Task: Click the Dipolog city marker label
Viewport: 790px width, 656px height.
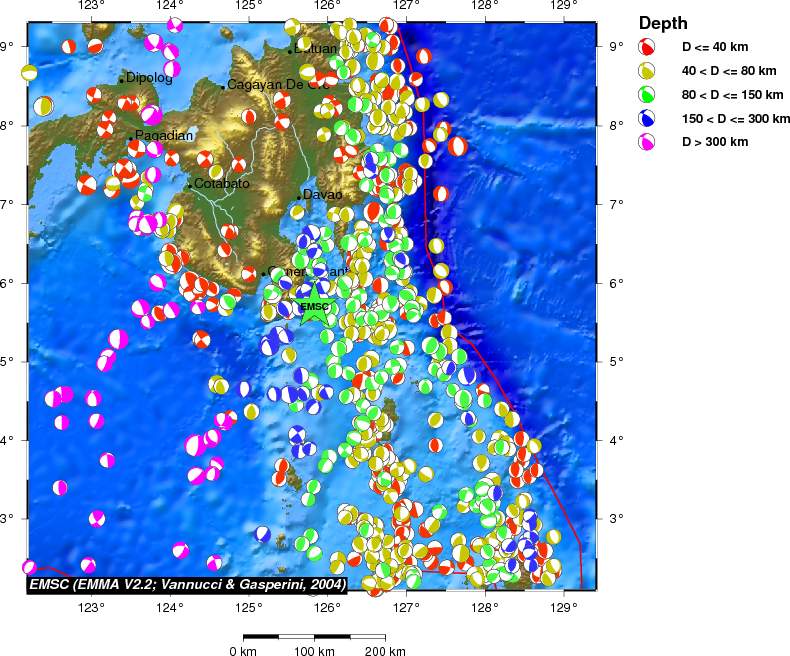Action: (148, 78)
